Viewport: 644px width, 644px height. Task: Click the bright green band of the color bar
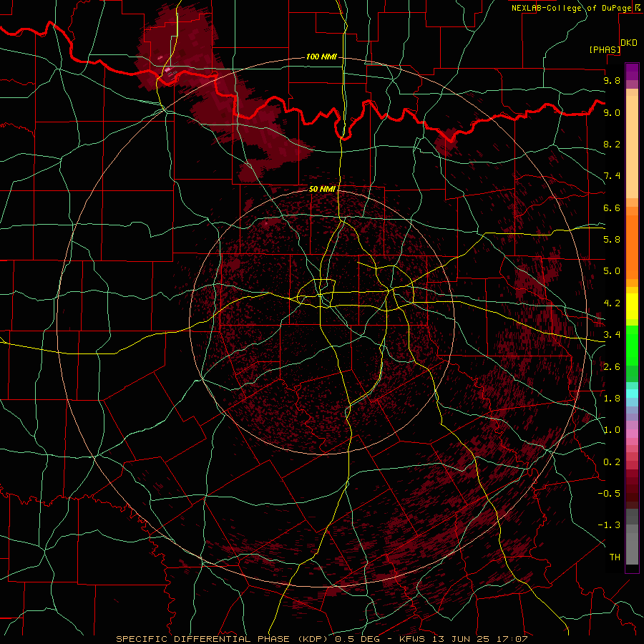click(x=632, y=346)
